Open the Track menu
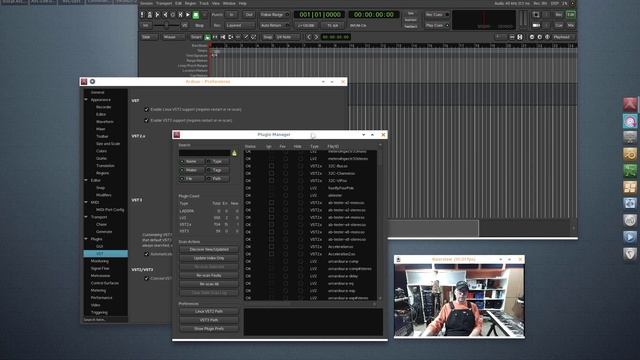Image resolution: width=640 pixels, height=360 pixels. coord(204,3)
